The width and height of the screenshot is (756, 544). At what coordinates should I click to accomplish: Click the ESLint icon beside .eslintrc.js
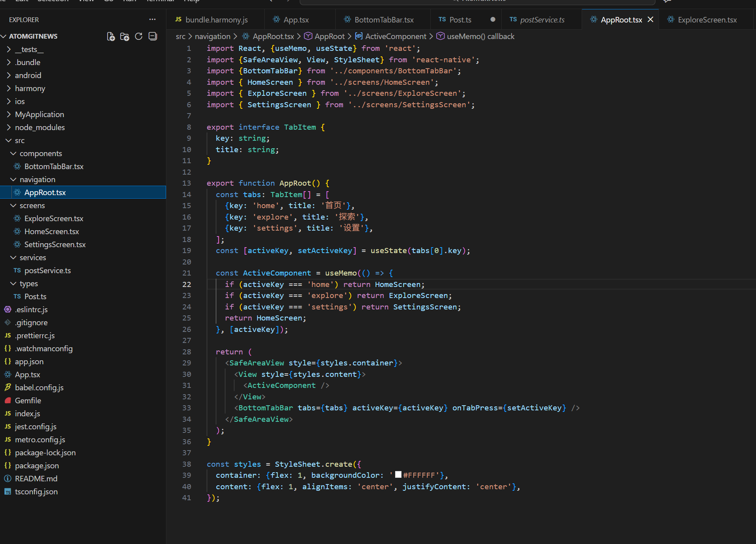pyautogui.click(x=7, y=309)
